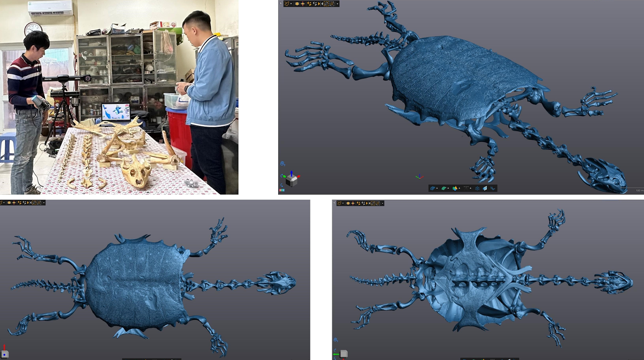Toggle the coordinate axes icon in bottom toolbar
The width and height of the screenshot is (644, 360).
coord(493,188)
